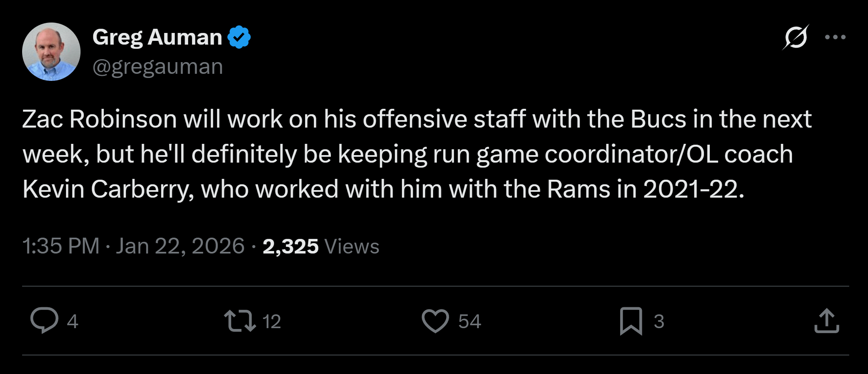Open the share menu with the upload arrow icon

[826, 321]
